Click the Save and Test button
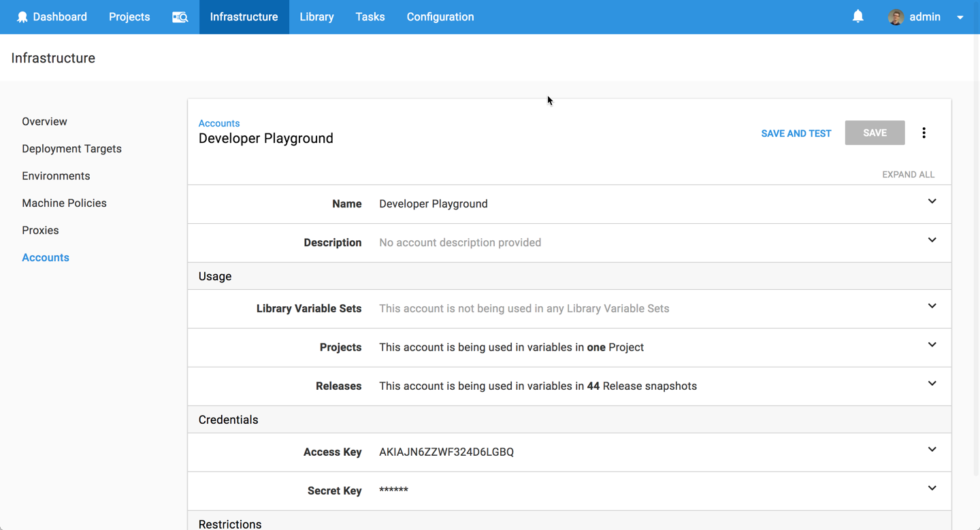This screenshot has width=980, height=530. (796, 133)
